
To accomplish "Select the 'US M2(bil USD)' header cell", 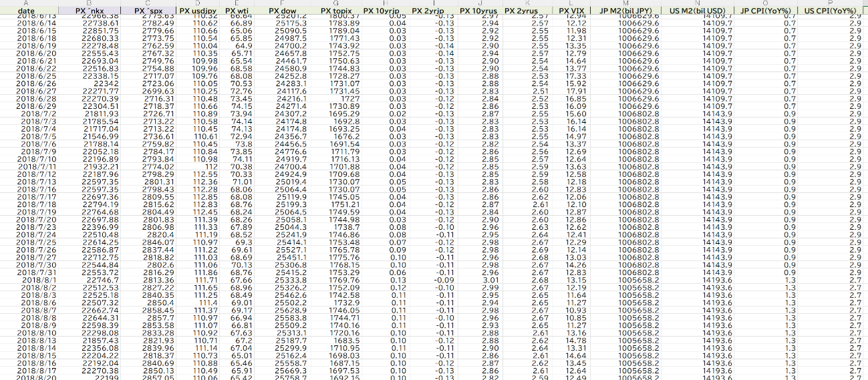I will click(697, 11).
